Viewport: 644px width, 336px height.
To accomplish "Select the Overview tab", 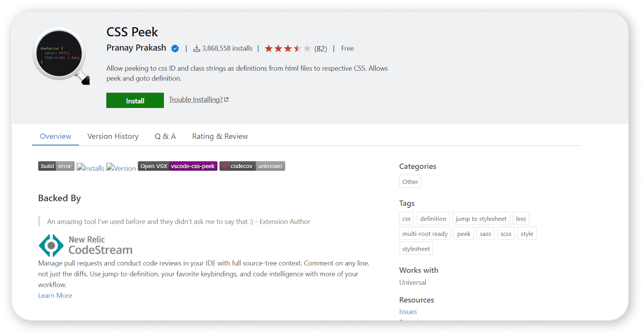I will (x=55, y=136).
